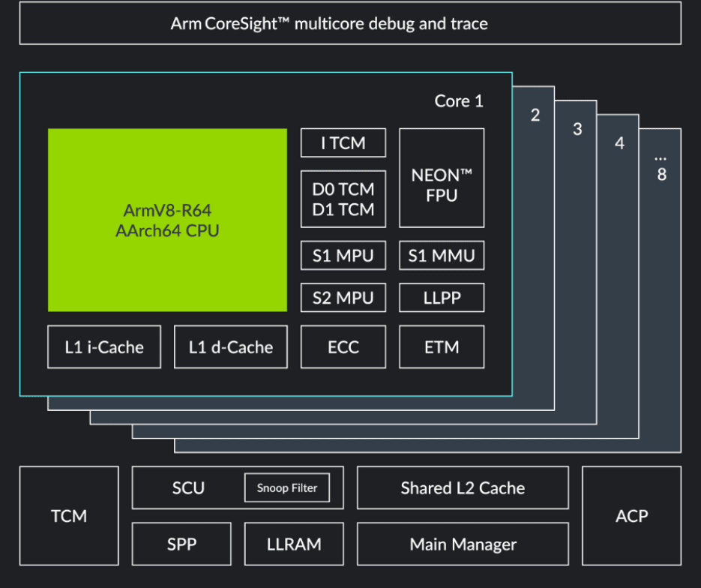Toggle the Snoop Filter inside SCU
This screenshot has height=588, width=701.
click(x=286, y=488)
